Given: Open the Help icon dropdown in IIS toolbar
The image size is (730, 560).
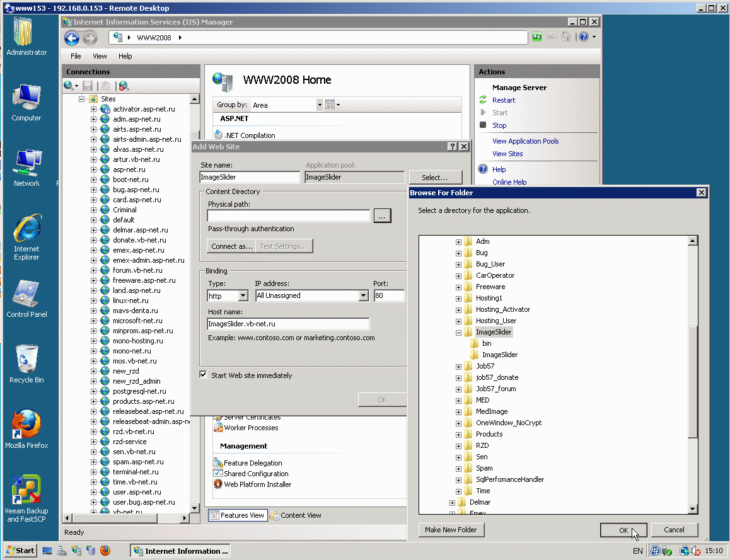Looking at the screenshot, I should [594, 37].
